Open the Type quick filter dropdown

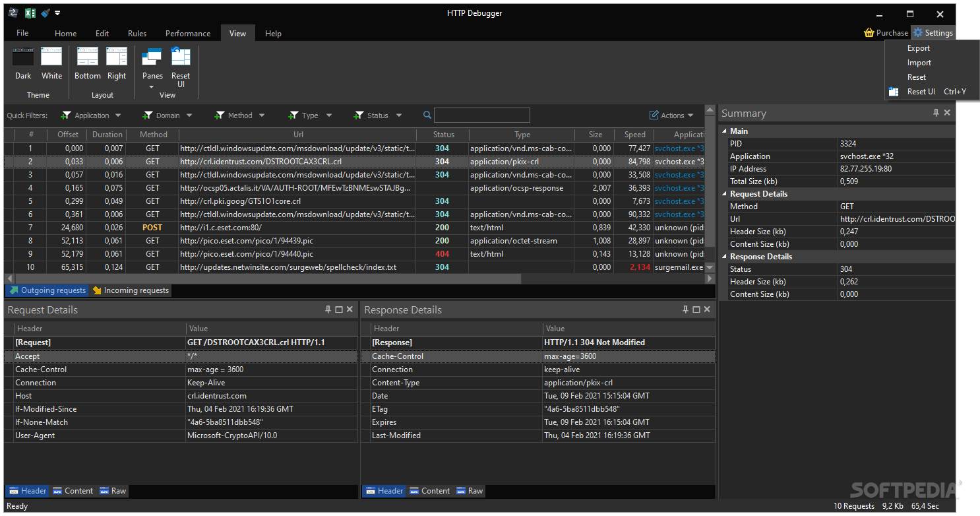coord(309,115)
